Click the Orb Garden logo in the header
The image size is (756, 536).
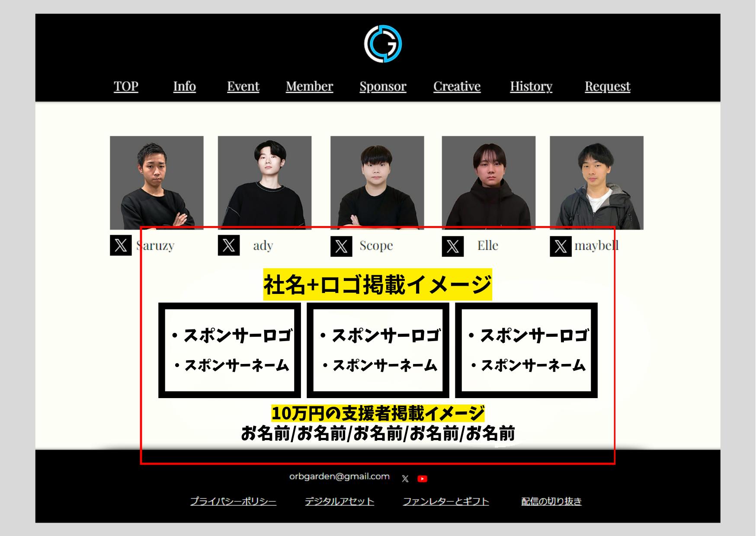pos(383,44)
